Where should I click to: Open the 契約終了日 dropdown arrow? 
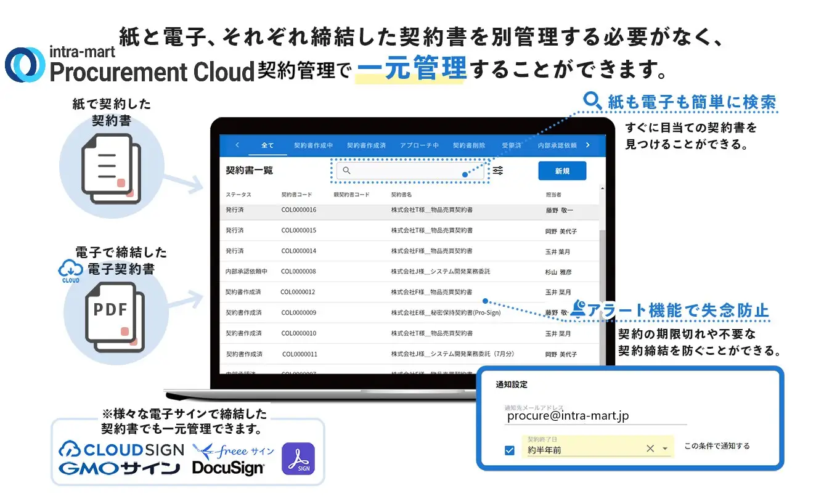[x=665, y=449]
